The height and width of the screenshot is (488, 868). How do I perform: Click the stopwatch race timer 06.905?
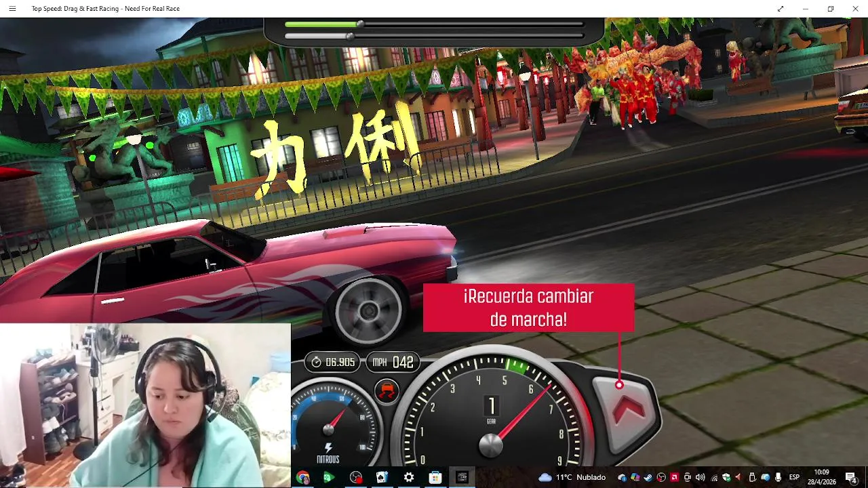[332, 363]
